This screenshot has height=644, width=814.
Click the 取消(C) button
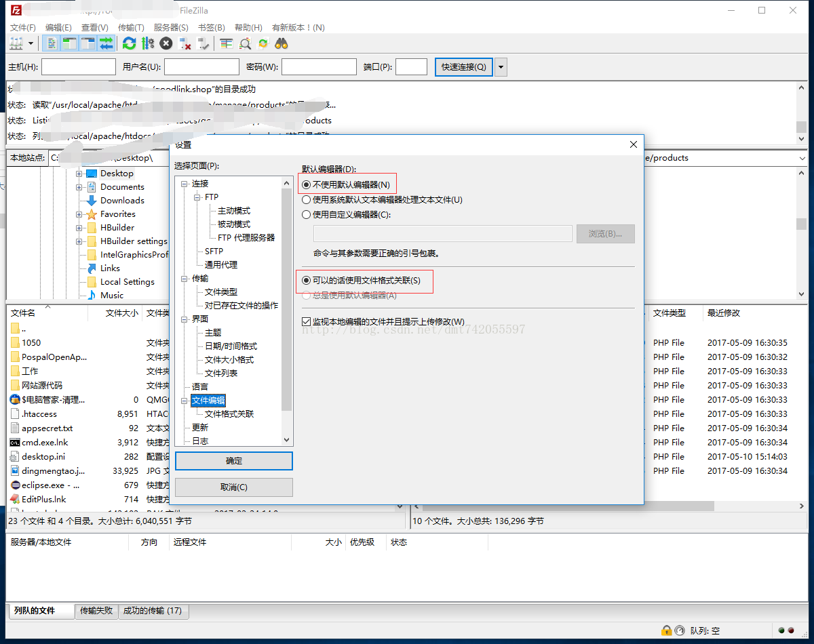234,487
